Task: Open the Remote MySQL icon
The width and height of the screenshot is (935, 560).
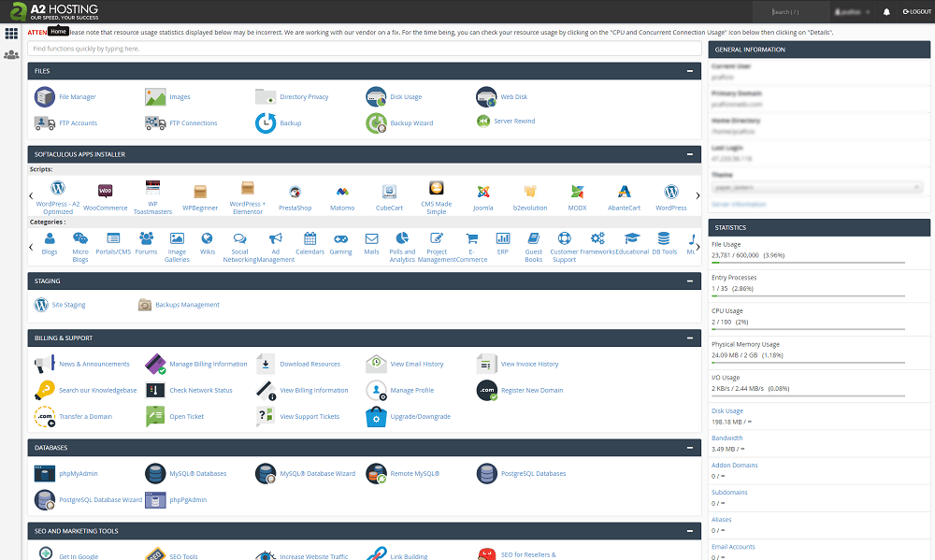Action: (376, 474)
